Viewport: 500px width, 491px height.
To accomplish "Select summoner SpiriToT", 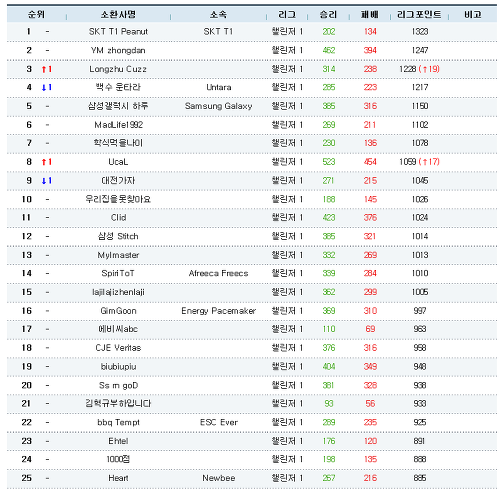I will coord(118,273).
